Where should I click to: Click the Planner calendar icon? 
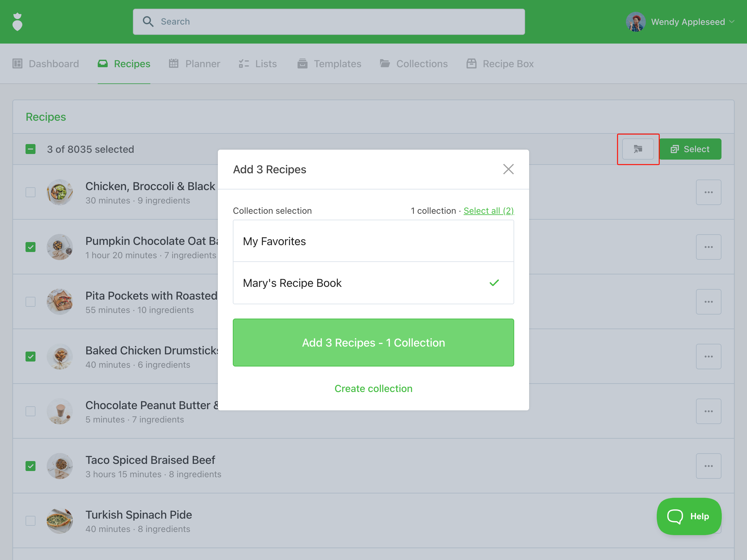pos(174,63)
